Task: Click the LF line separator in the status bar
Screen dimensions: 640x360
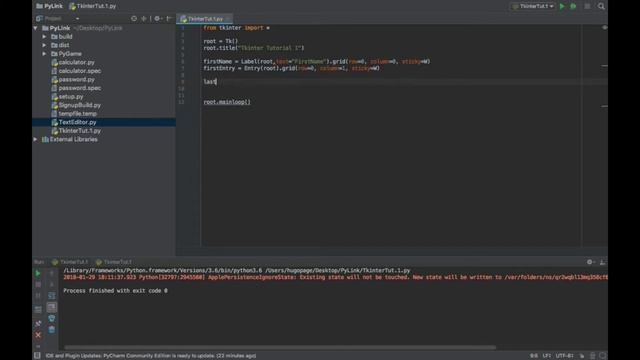Action: [x=547, y=356]
